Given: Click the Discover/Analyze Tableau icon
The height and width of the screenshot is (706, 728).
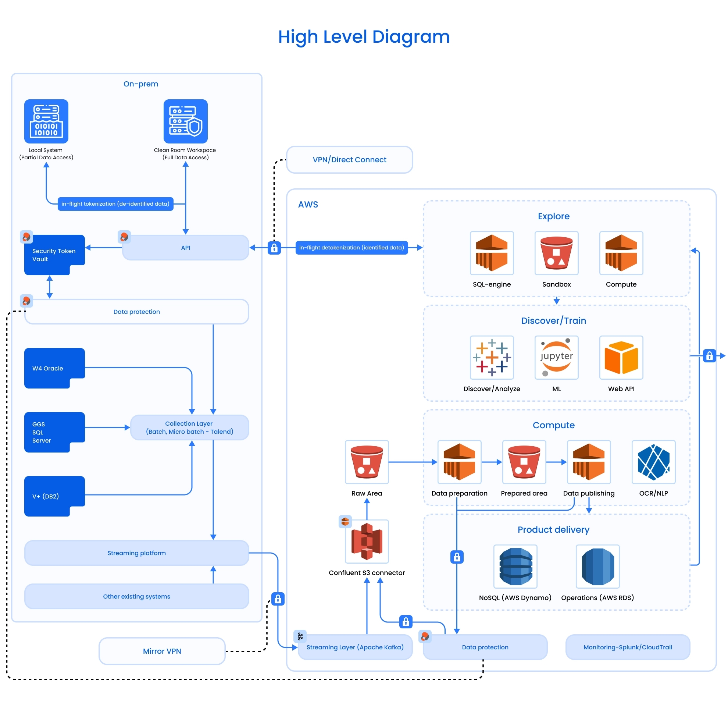Looking at the screenshot, I should point(491,358).
